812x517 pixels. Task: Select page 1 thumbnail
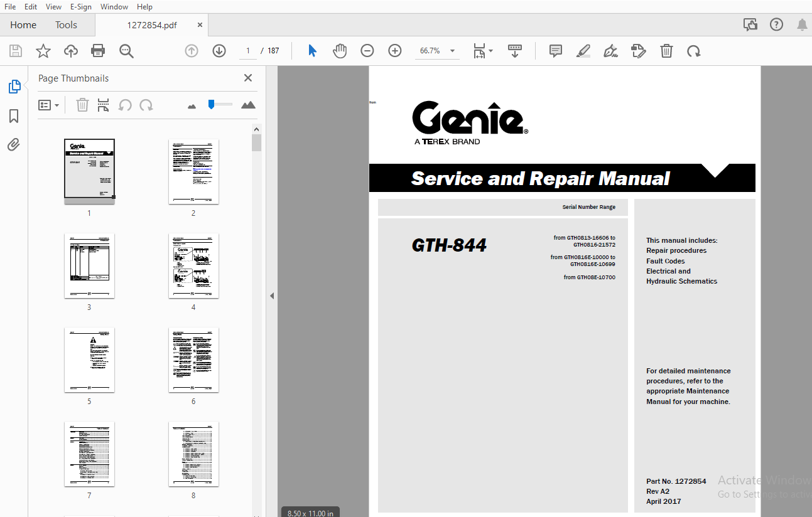pyautogui.click(x=89, y=171)
